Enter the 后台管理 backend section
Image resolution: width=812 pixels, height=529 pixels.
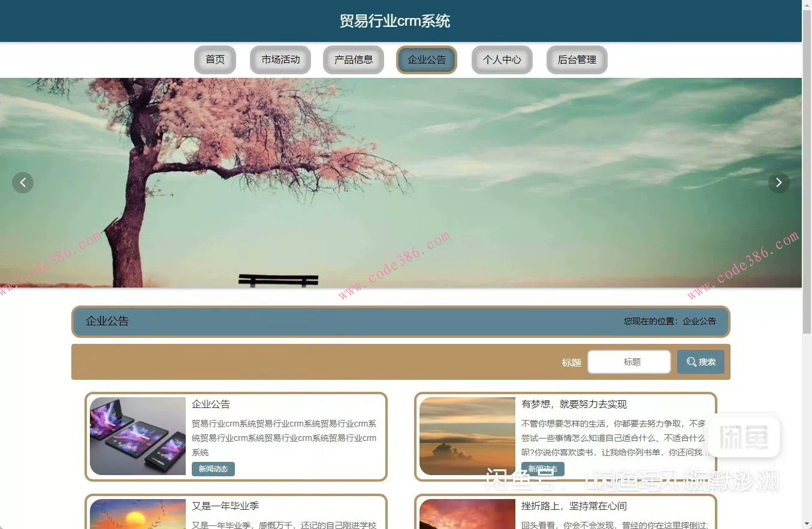(x=576, y=59)
